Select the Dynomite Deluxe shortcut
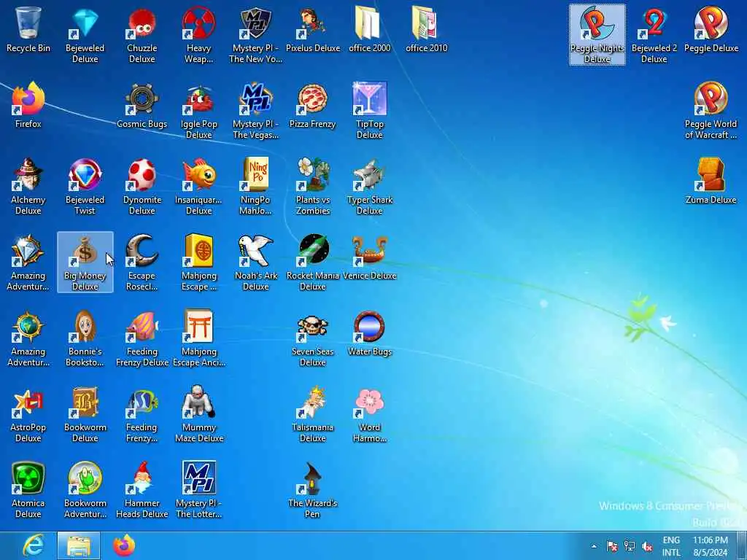The image size is (747, 560). click(142, 186)
